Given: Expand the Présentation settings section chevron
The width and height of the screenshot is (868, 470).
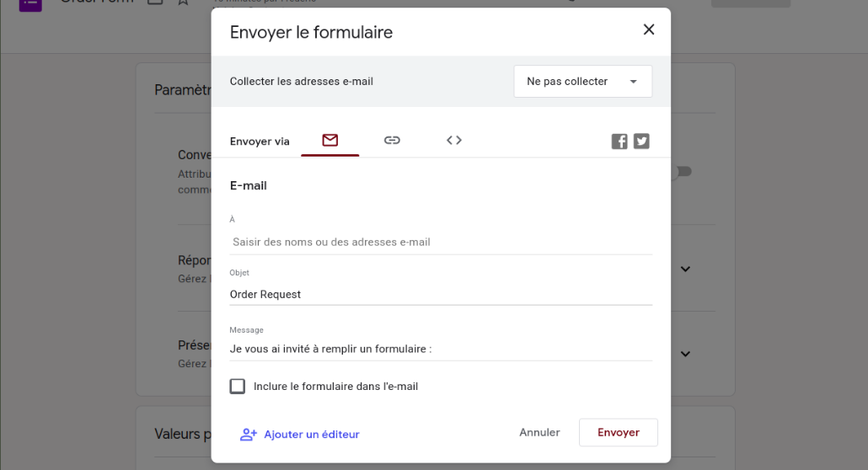Looking at the screenshot, I should coord(685,354).
